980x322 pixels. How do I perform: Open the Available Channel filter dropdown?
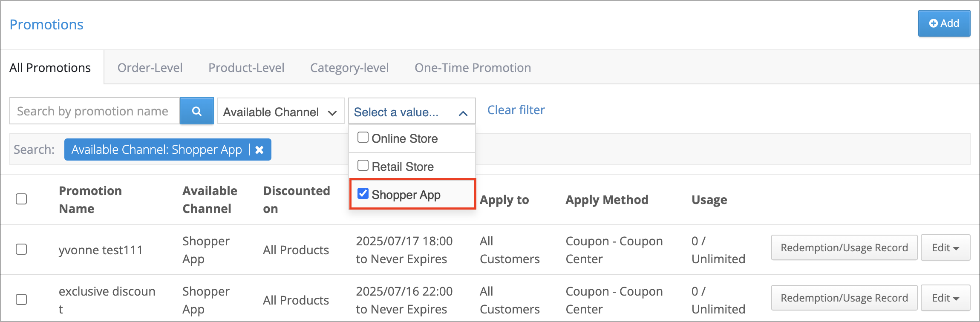point(280,112)
